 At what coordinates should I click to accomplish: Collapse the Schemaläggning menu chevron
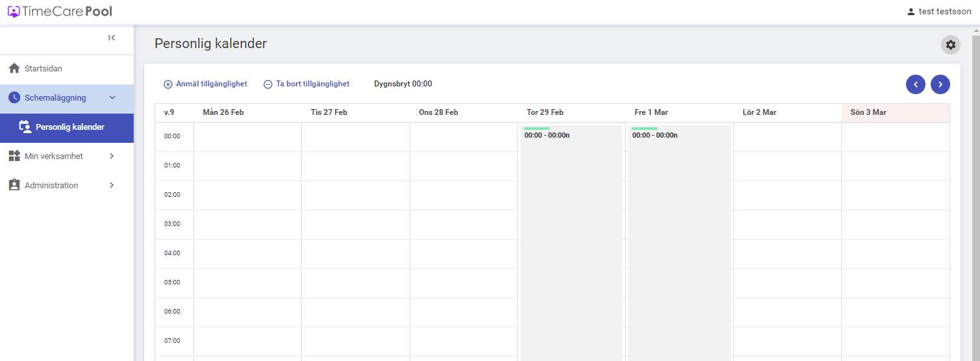pyautogui.click(x=112, y=97)
